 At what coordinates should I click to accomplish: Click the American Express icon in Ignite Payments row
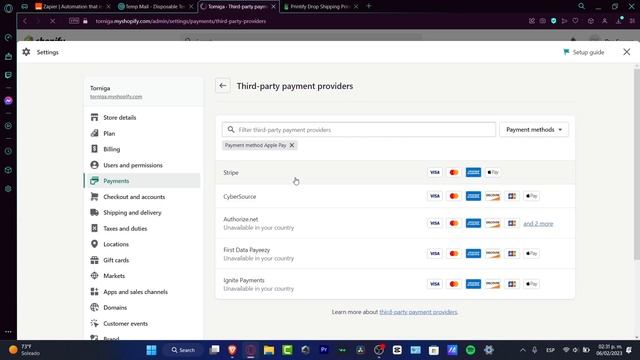(x=473, y=284)
